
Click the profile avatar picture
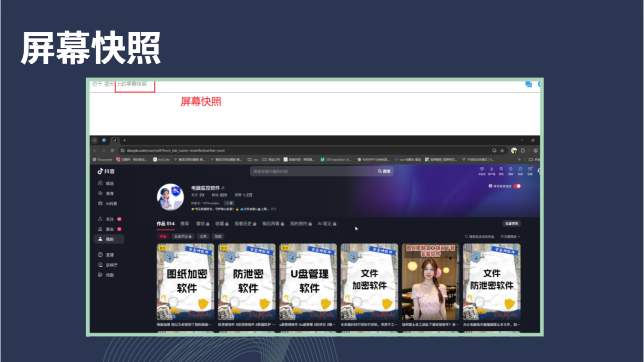click(170, 197)
